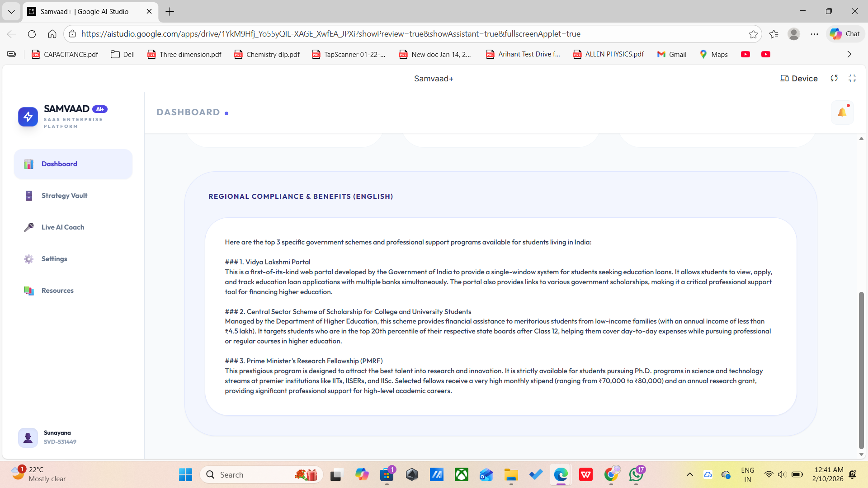Screen dimensions: 868x488
Task: Bookmark this page with star icon
Action: pos(753,34)
